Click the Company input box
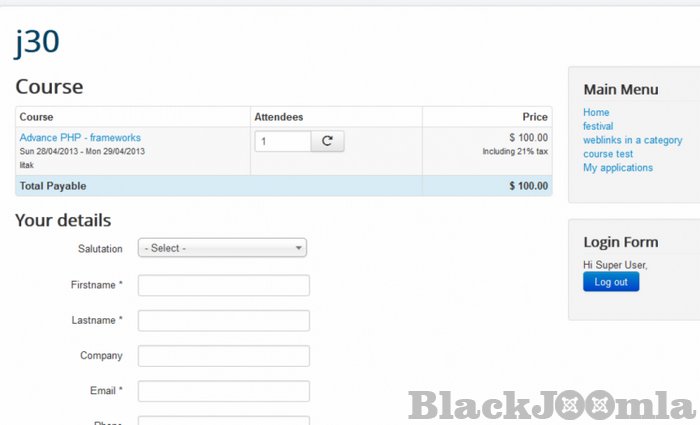 tap(223, 356)
